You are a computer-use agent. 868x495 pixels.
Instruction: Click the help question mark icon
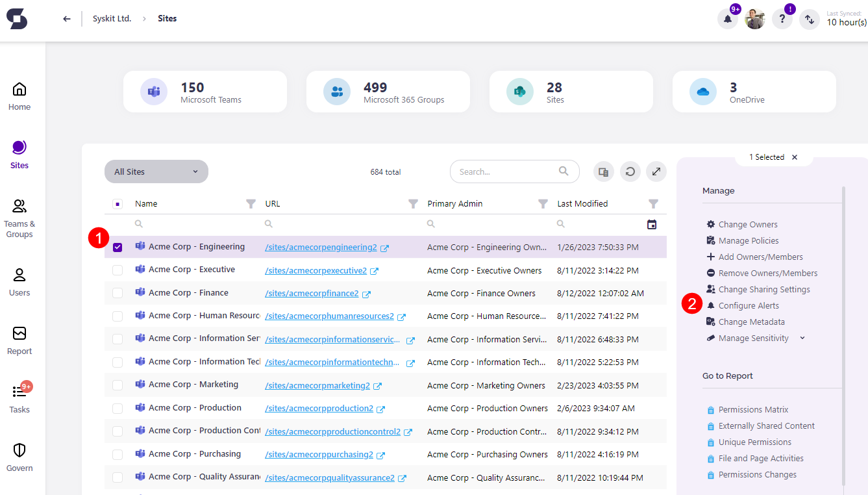pos(782,19)
